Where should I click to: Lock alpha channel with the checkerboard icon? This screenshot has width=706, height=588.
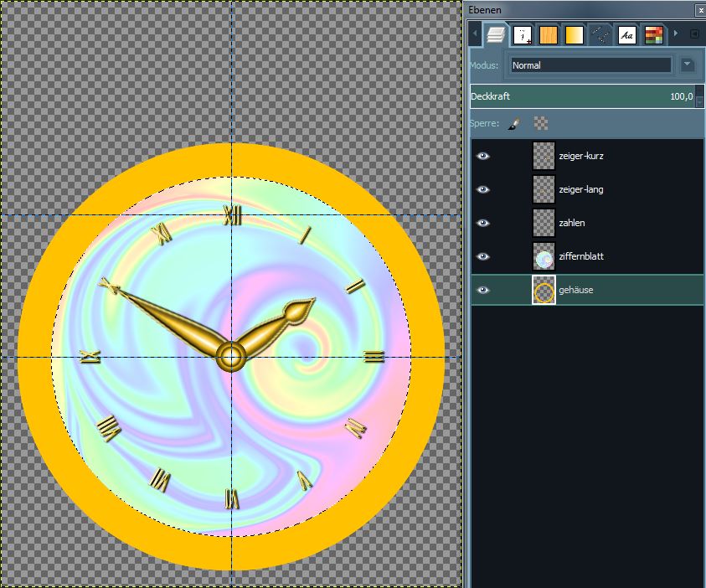[542, 123]
